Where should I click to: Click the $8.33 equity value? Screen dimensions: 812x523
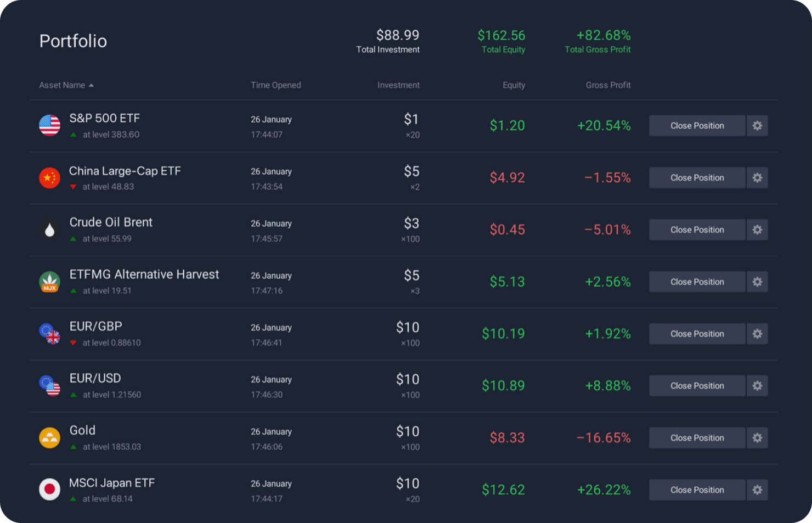507,438
